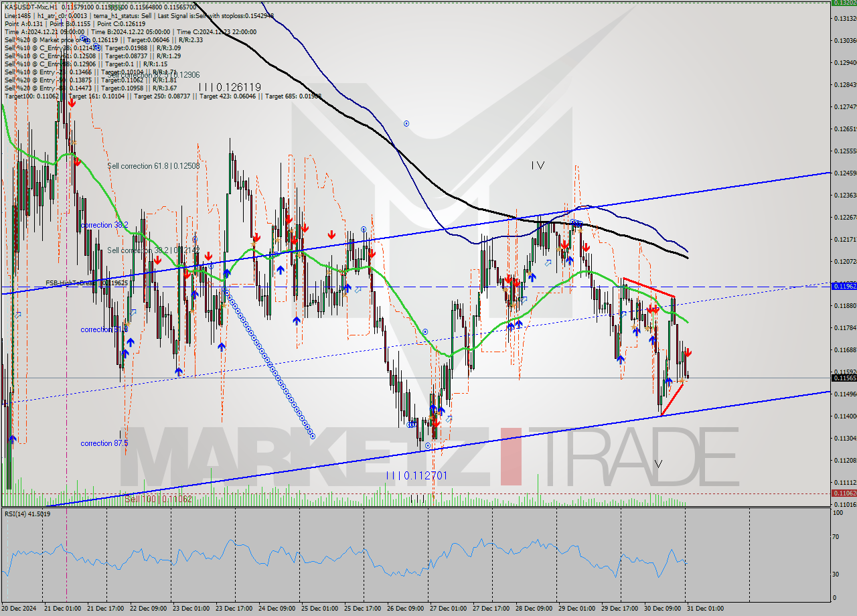Click the blue circle marker above the IV wave
This screenshot has height=616, width=857.
tap(406, 124)
